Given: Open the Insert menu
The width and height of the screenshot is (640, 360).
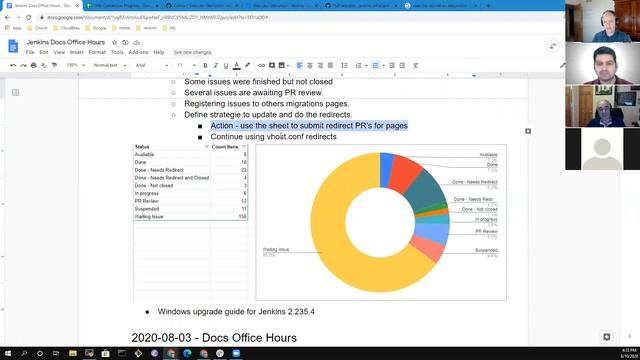Looking at the screenshot, I should tap(76, 52).
